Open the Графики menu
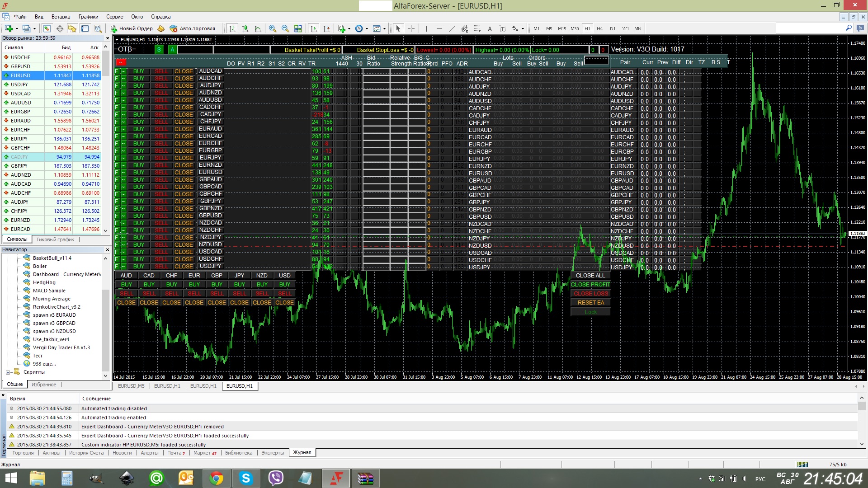Image resolution: width=868 pixels, height=488 pixels. pos(88,17)
